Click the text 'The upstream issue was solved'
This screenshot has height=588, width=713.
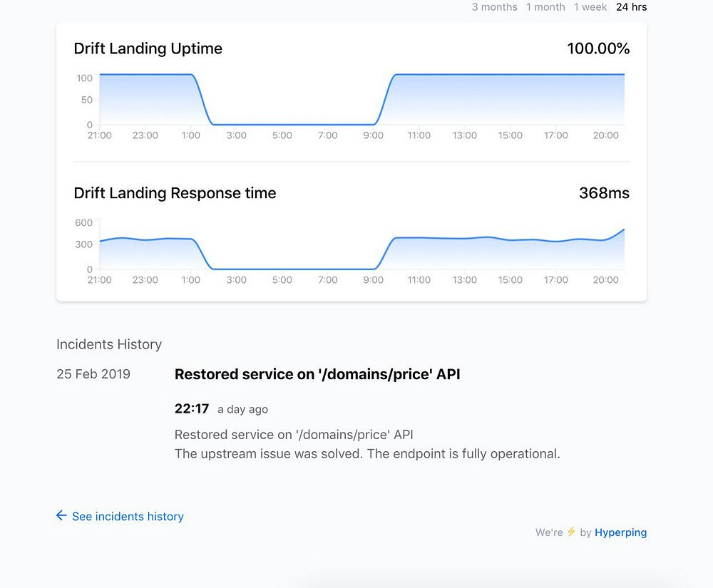tap(269, 453)
